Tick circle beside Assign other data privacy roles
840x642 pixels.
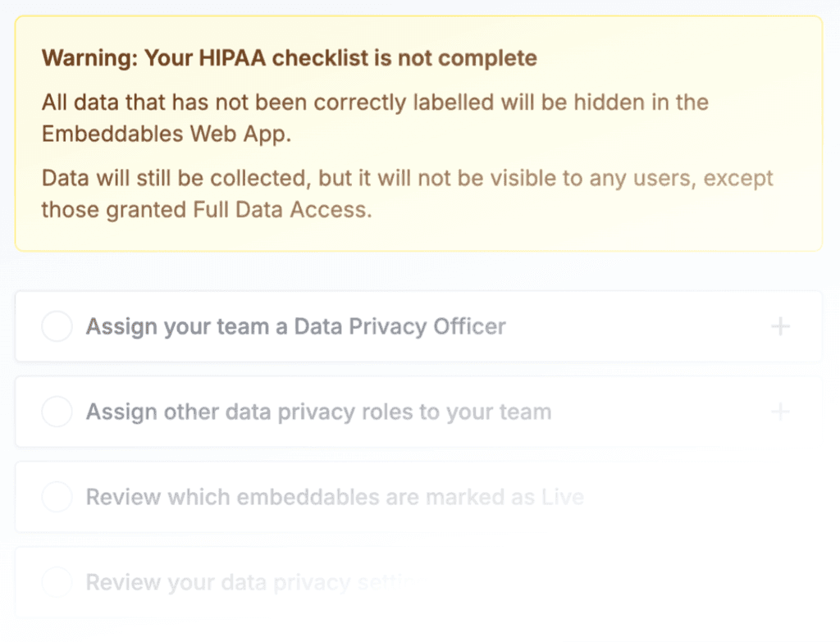(57, 412)
